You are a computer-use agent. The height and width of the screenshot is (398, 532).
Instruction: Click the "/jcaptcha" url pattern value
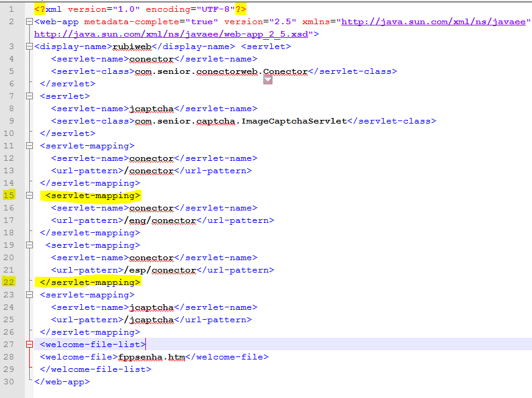tap(149, 320)
